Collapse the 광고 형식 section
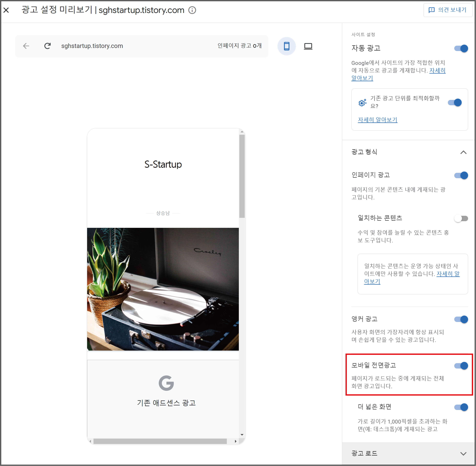 [x=463, y=152]
